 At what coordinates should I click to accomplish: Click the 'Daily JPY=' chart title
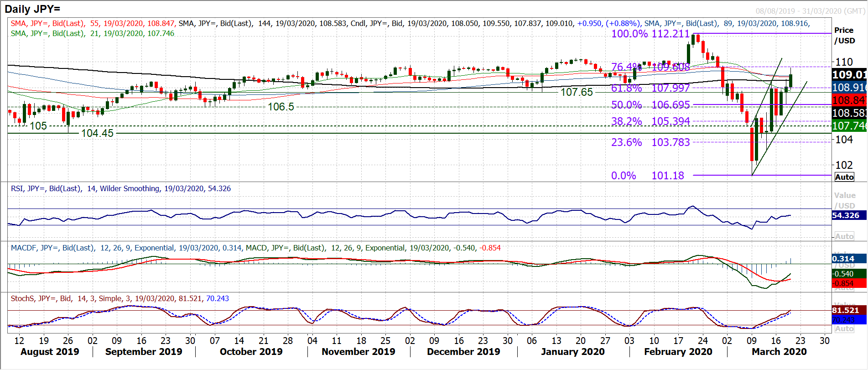tap(32, 9)
